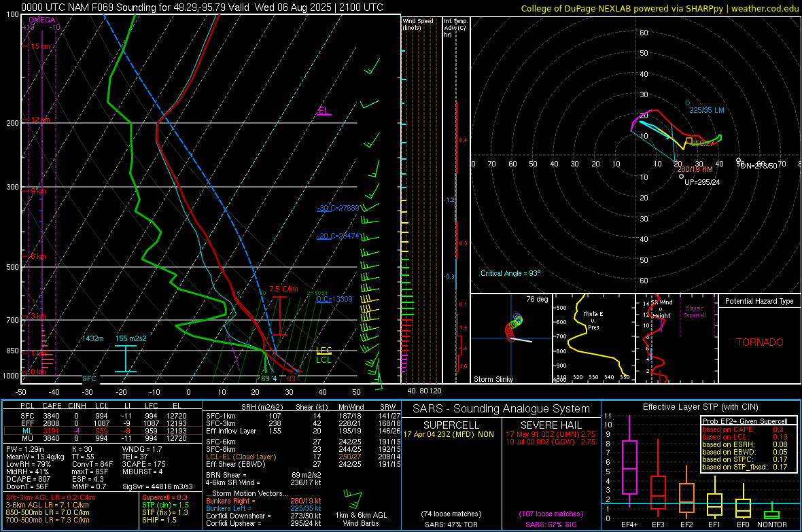Select the EFF parcel row
This screenshot has height=532, width=802.
(x=103, y=423)
